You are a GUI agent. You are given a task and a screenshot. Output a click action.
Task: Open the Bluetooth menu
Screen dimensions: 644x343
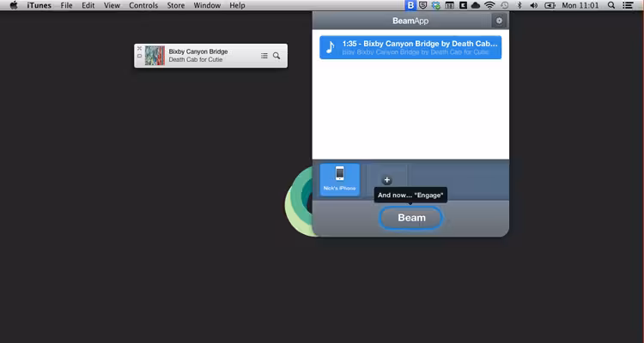[x=519, y=5]
